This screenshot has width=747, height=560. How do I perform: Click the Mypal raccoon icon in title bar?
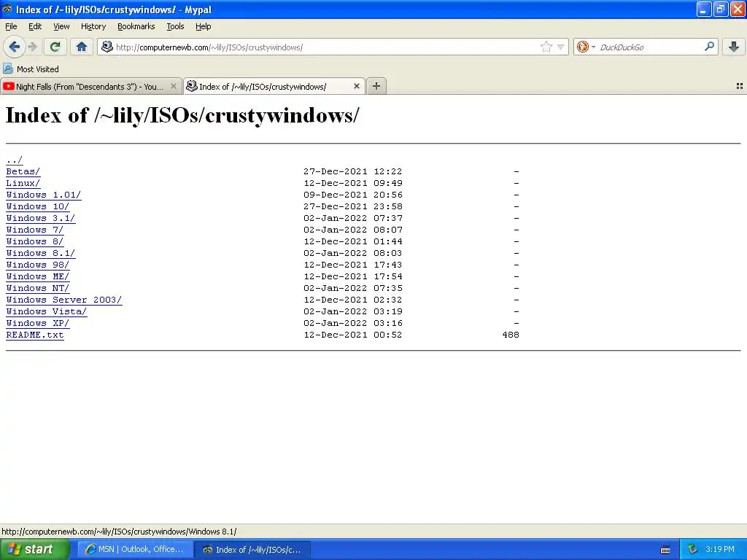[x=7, y=9]
